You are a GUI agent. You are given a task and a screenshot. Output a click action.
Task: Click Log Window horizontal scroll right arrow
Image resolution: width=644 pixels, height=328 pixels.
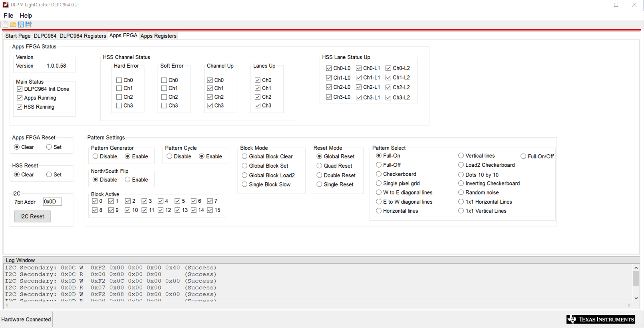[629, 305]
